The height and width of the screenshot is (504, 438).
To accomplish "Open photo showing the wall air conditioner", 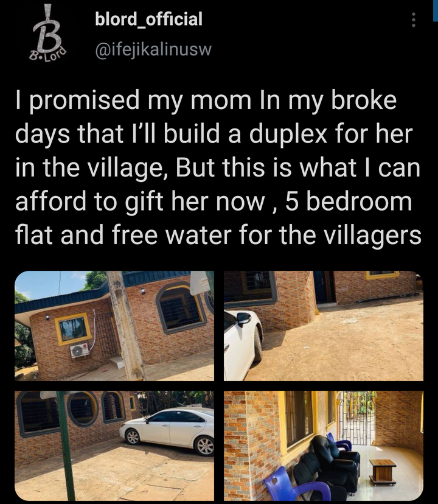I will (x=114, y=326).
